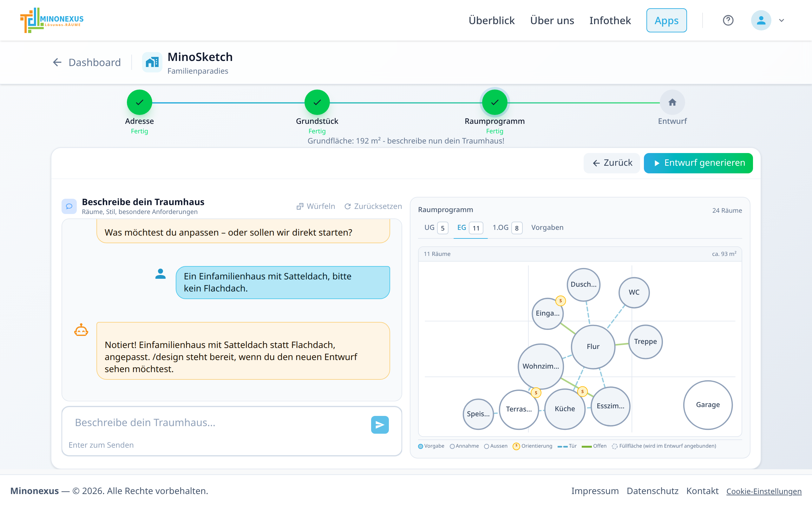The height and width of the screenshot is (508, 812).
Task: Expand the account dropdown chevron
Action: [x=782, y=21]
